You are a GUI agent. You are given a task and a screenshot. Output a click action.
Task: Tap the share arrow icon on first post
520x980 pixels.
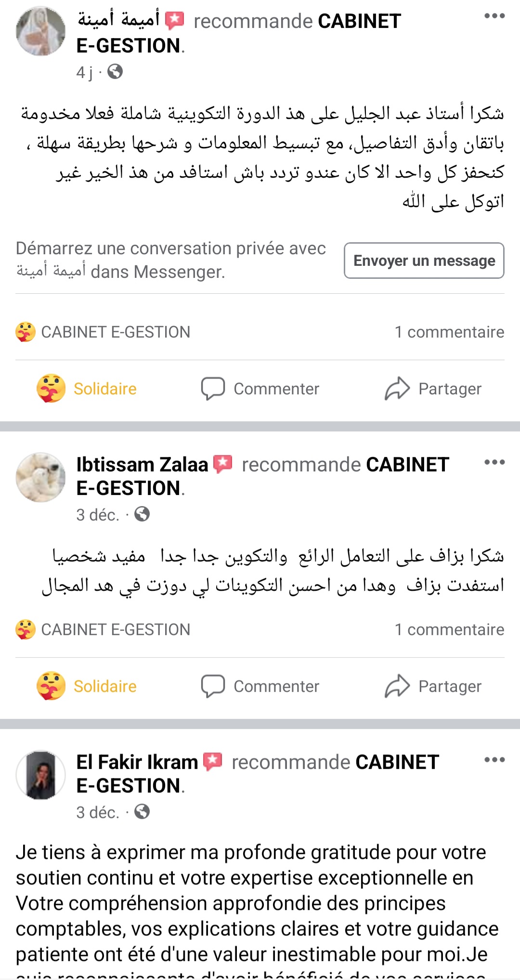(397, 389)
